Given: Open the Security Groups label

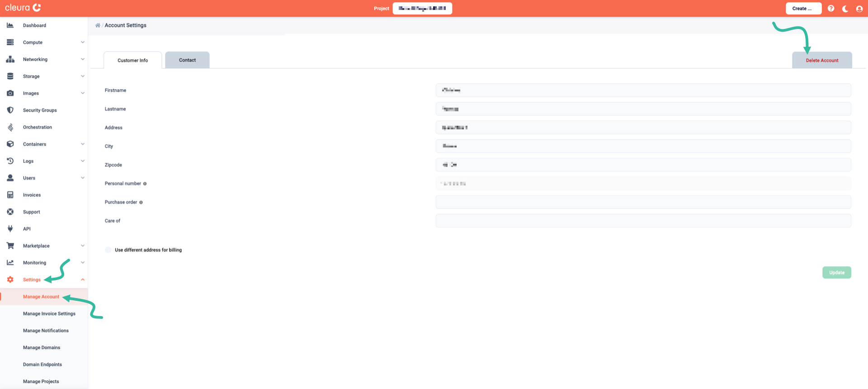Looking at the screenshot, I should pyautogui.click(x=40, y=110).
